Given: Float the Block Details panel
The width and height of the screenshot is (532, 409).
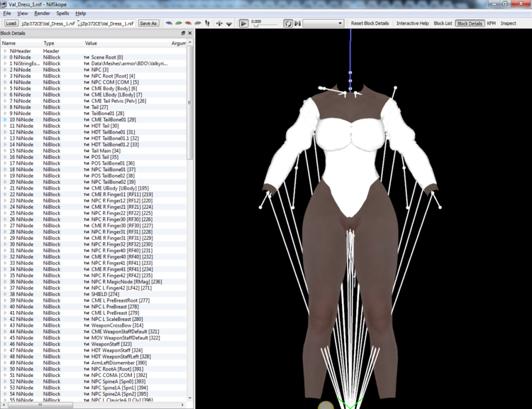Looking at the screenshot, I should point(183,33).
